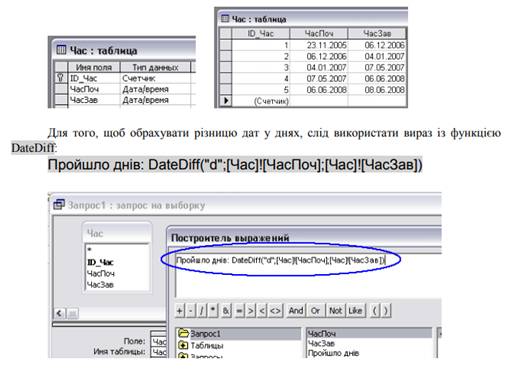Insert the And operator
Viewport: 520px width, 370px height.
tap(296, 311)
